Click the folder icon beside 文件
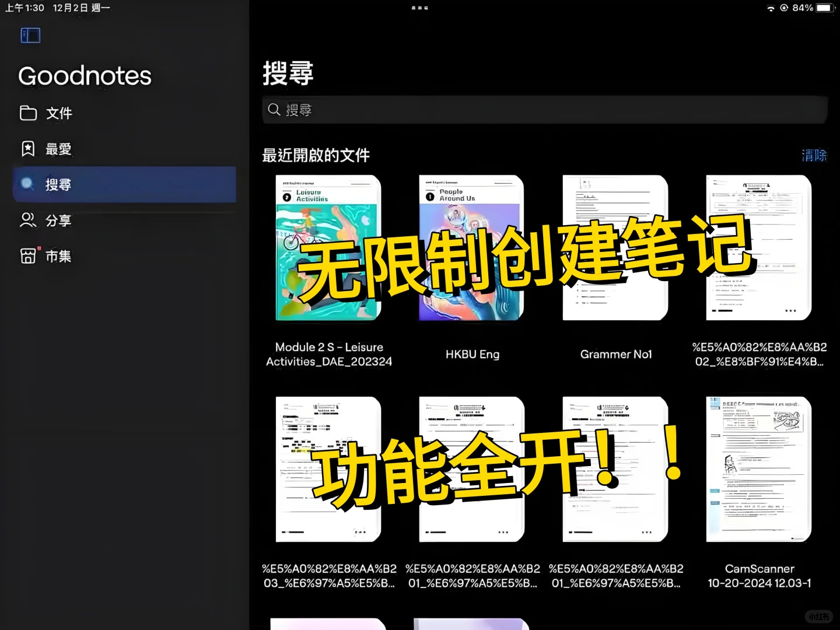The height and width of the screenshot is (630, 840). [28, 113]
